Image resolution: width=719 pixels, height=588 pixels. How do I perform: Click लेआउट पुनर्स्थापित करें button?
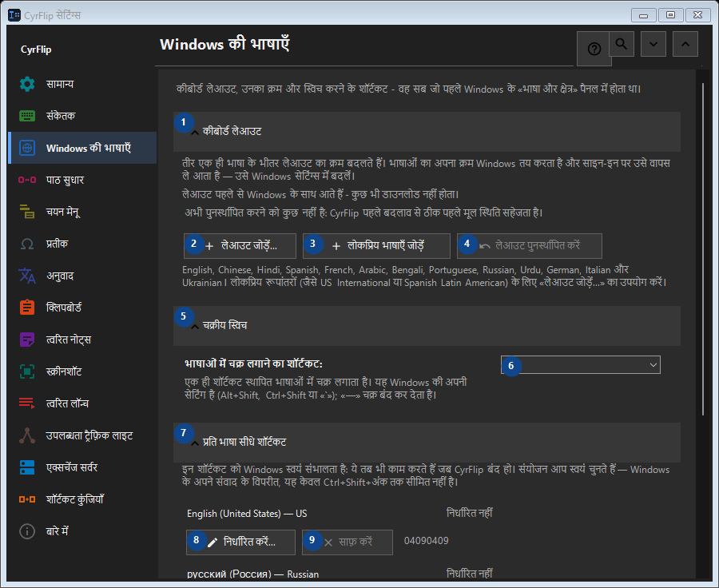529,246
